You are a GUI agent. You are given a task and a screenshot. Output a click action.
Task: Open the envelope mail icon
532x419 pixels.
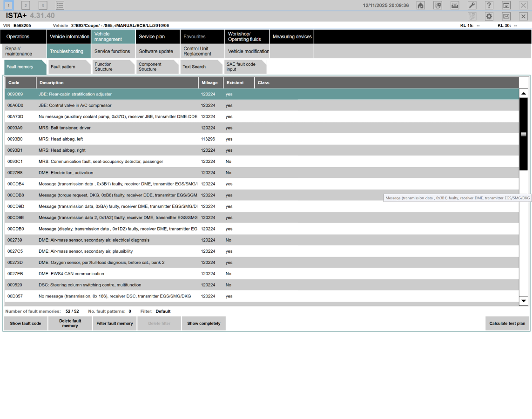(506, 16)
